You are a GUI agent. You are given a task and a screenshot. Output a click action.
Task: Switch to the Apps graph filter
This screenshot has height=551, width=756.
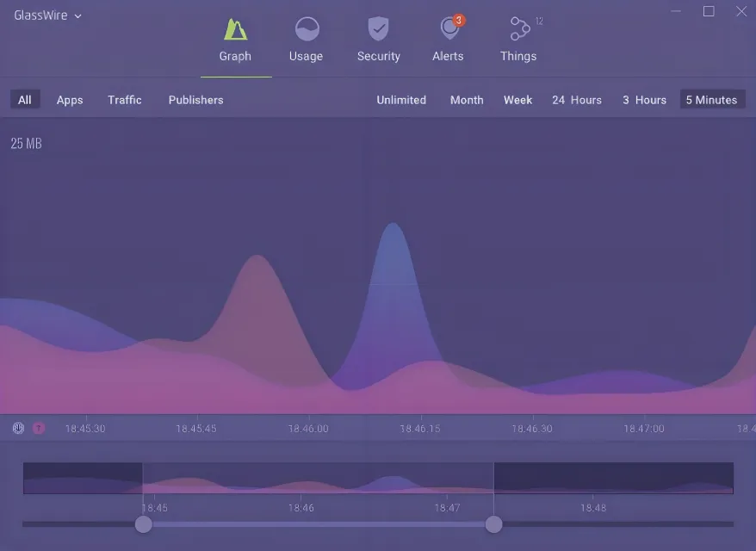click(x=70, y=100)
